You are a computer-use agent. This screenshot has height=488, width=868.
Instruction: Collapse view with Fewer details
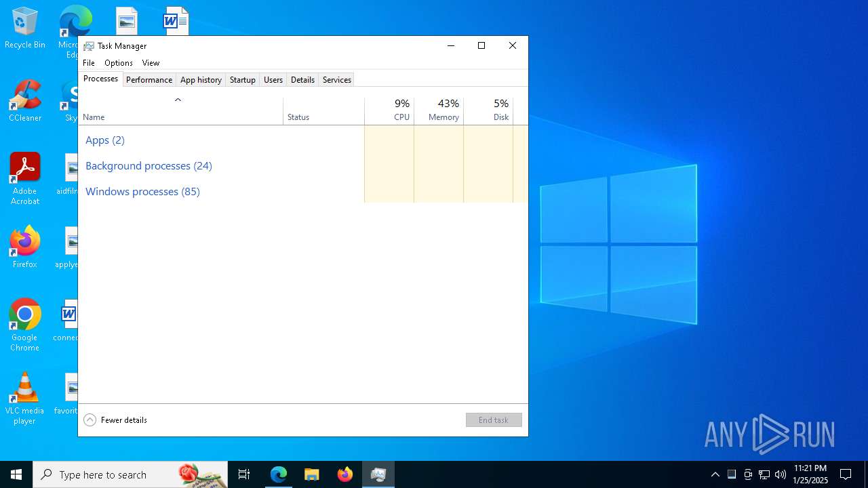pyautogui.click(x=115, y=420)
